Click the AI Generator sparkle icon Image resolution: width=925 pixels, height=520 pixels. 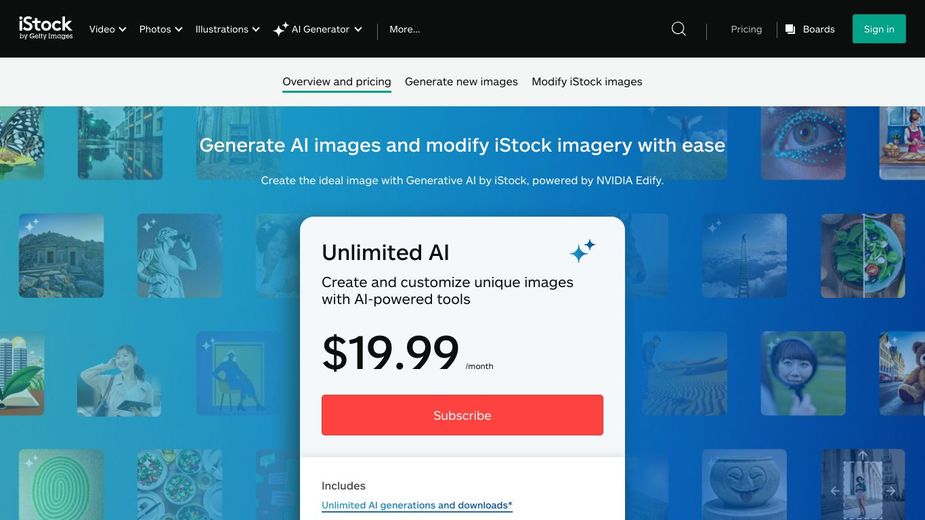(x=280, y=29)
